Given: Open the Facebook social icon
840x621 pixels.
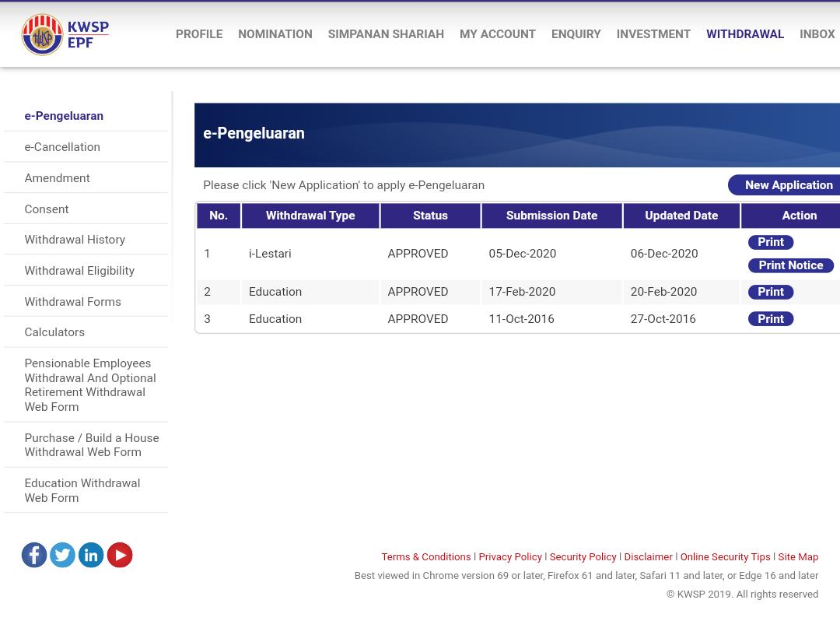Looking at the screenshot, I should (33, 555).
